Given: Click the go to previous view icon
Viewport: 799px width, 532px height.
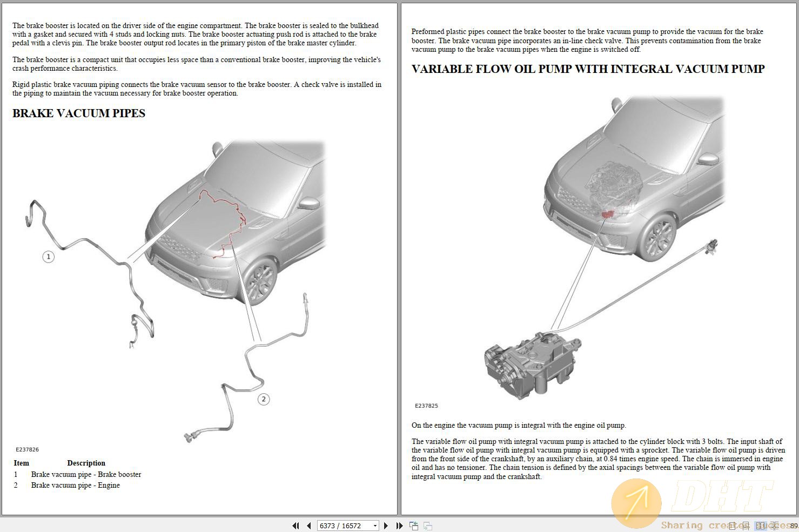Looking at the screenshot, I should [x=414, y=526].
